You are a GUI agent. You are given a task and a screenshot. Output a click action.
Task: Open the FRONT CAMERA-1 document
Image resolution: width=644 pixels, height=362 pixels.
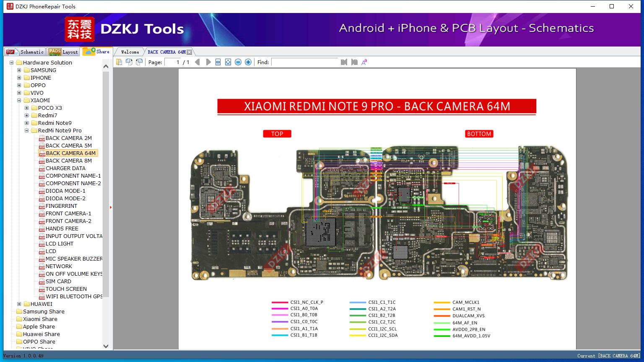point(68,213)
